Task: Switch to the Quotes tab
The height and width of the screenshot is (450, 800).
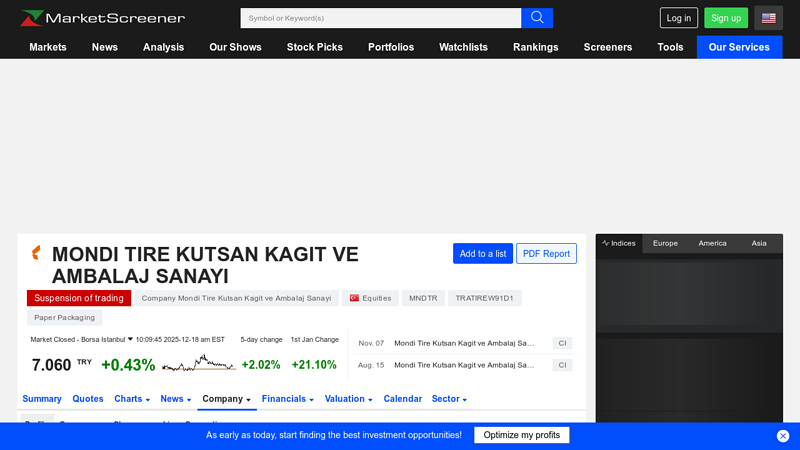Action: pyautogui.click(x=88, y=399)
